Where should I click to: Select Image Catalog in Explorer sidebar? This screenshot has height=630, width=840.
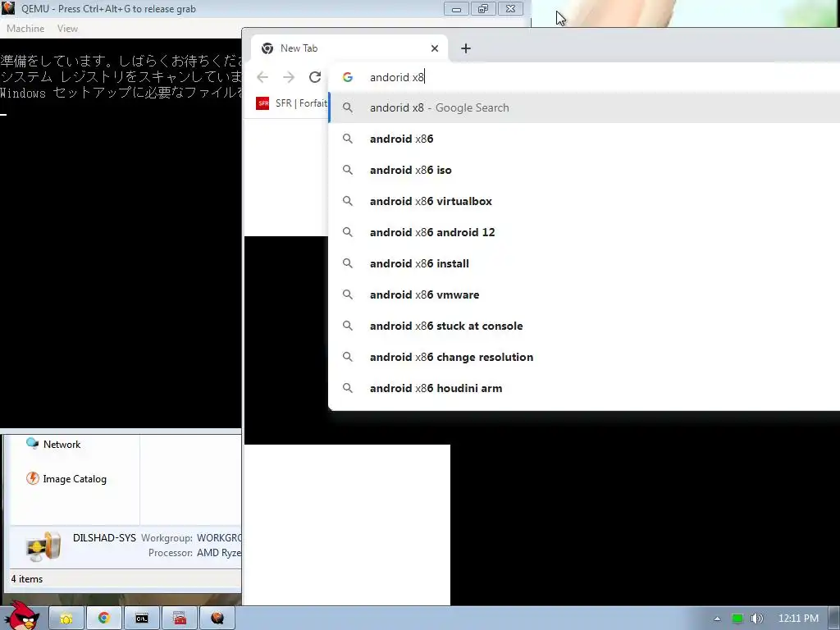point(66,478)
